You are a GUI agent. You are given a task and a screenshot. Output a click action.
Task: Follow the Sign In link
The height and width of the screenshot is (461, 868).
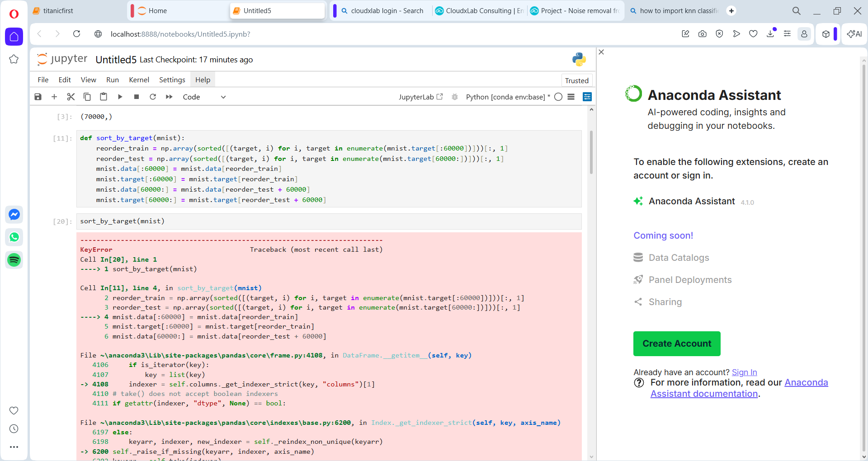click(x=744, y=372)
